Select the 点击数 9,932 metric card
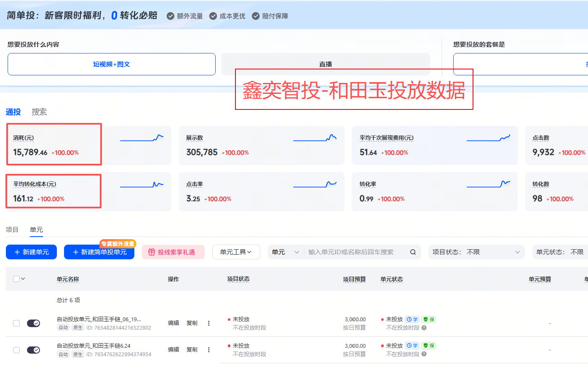Image resolution: width=588 pixels, height=365 pixels. (556, 145)
